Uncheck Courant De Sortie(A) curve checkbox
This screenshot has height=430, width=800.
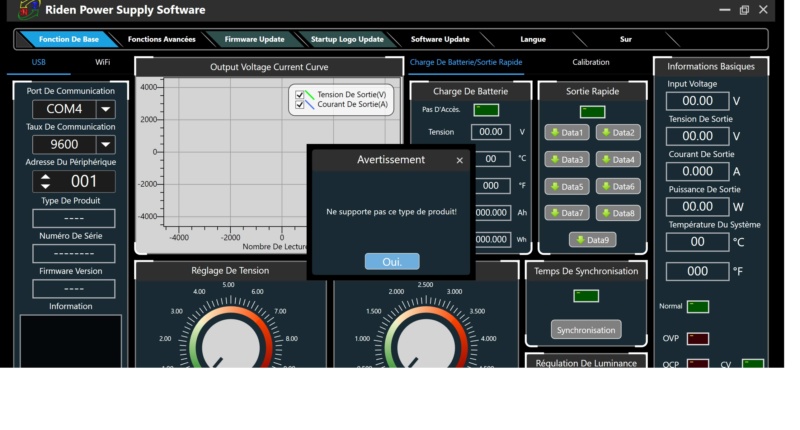pos(299,105)
